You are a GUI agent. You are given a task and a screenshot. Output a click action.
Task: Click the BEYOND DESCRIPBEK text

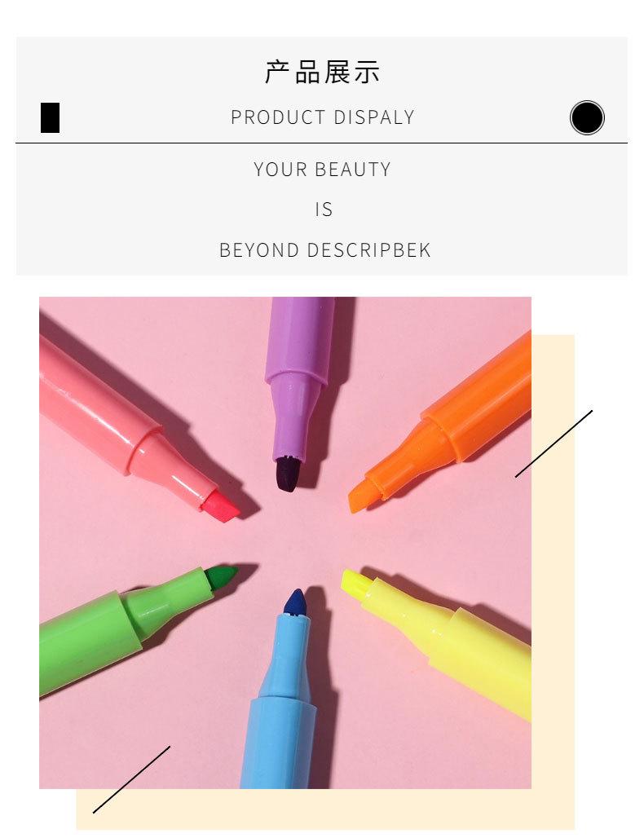tap(324, 250)
